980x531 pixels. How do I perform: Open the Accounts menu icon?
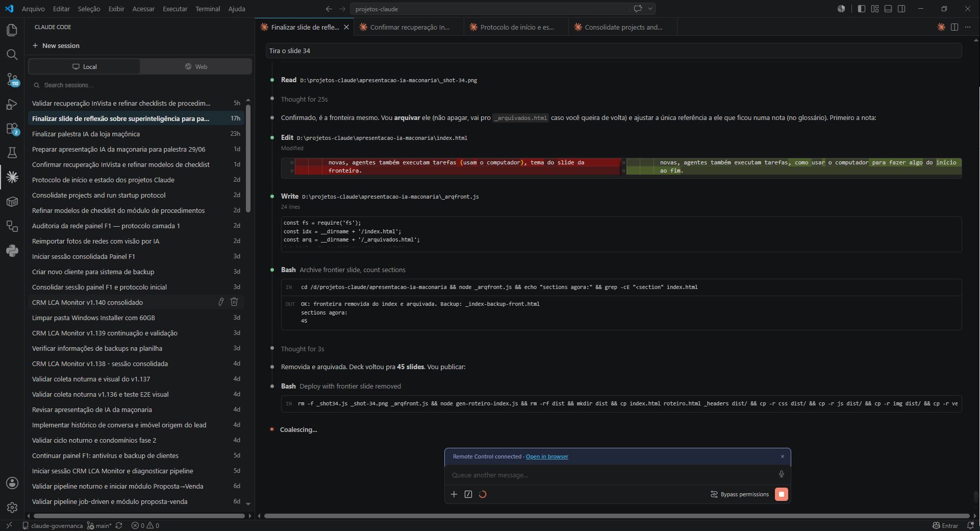12,483
